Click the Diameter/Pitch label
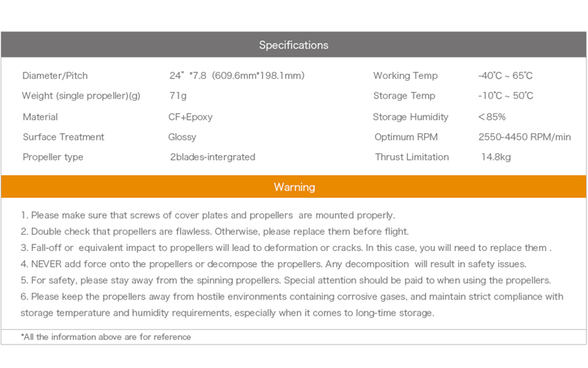Screen dimensions: 588x368 pos(55,76)
